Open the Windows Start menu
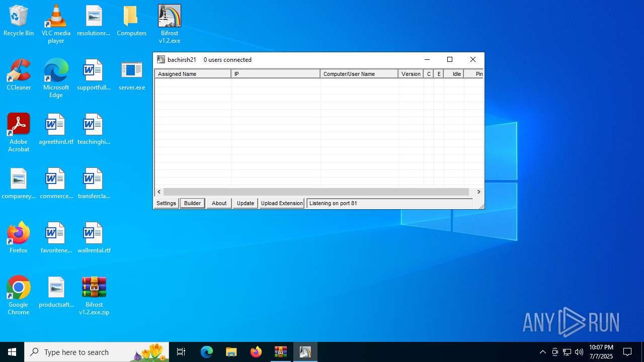The height and width of the screenshot is (362, 644). click(12, 352)
